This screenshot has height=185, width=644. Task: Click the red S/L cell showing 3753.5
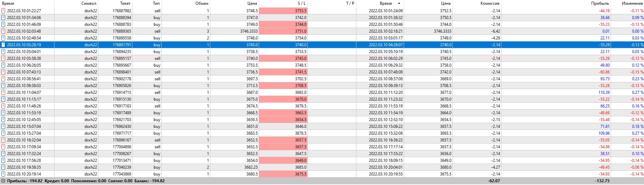pos(283,11)
